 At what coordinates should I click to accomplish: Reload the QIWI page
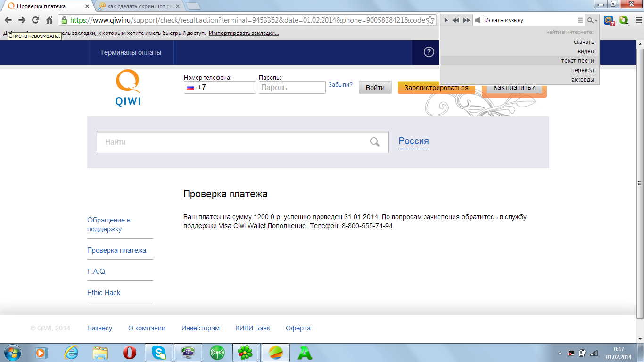coord(35,20)
